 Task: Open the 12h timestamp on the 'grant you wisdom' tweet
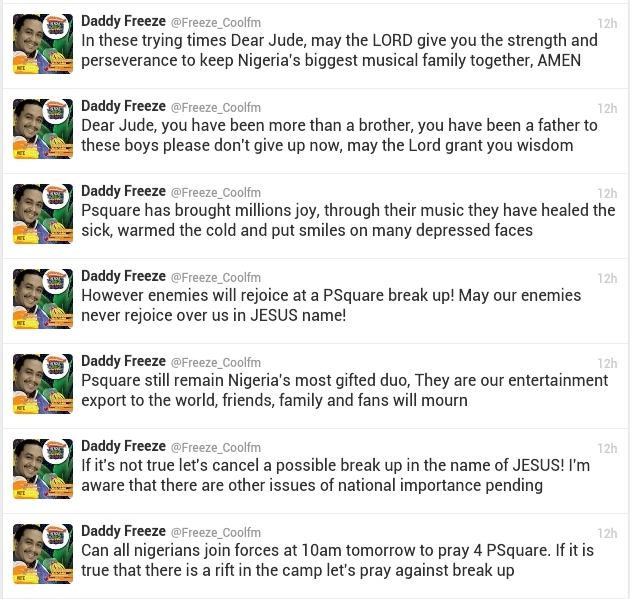coord(607,108)
